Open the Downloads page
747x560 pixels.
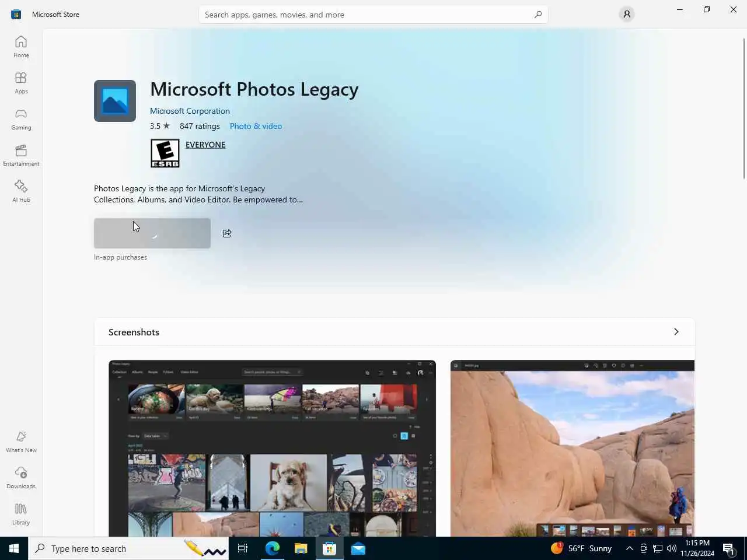click(21, 478)
